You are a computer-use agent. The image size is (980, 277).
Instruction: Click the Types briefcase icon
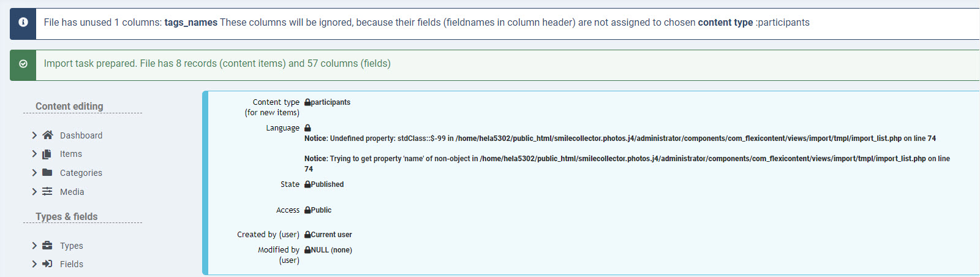point(47,246)
